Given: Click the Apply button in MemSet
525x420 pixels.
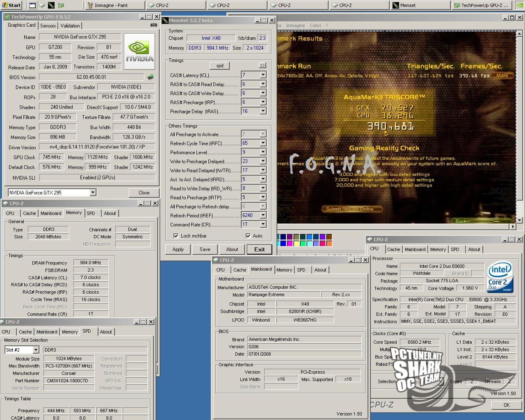Looking at the screenshot, I should 178,249.
